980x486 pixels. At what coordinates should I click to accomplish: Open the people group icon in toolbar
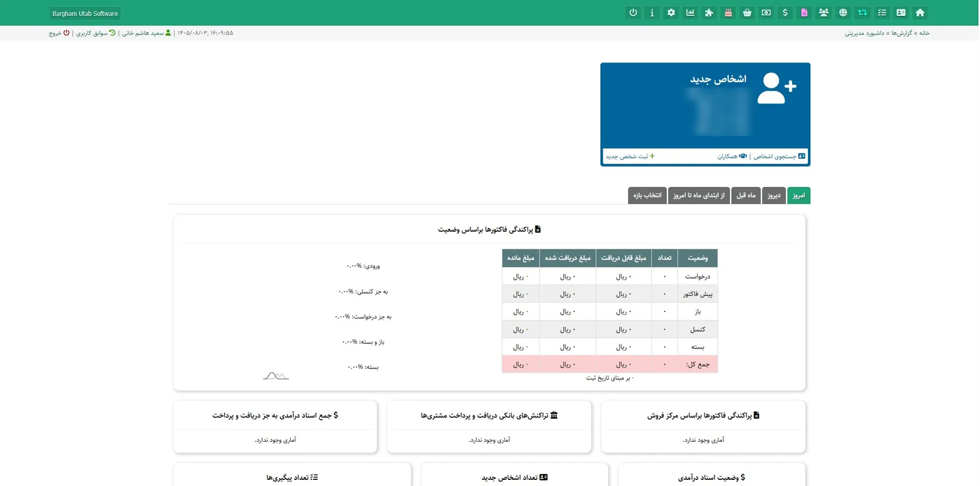coord(824,13)
